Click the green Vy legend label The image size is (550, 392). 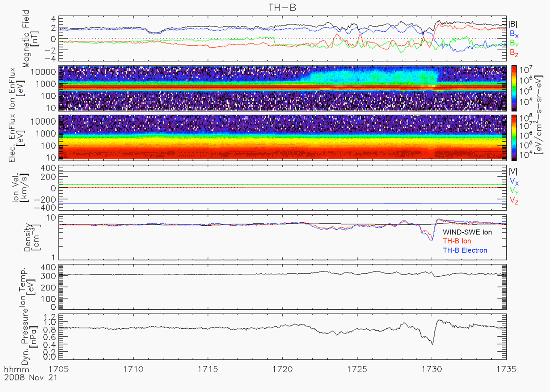tap(513, 190)
